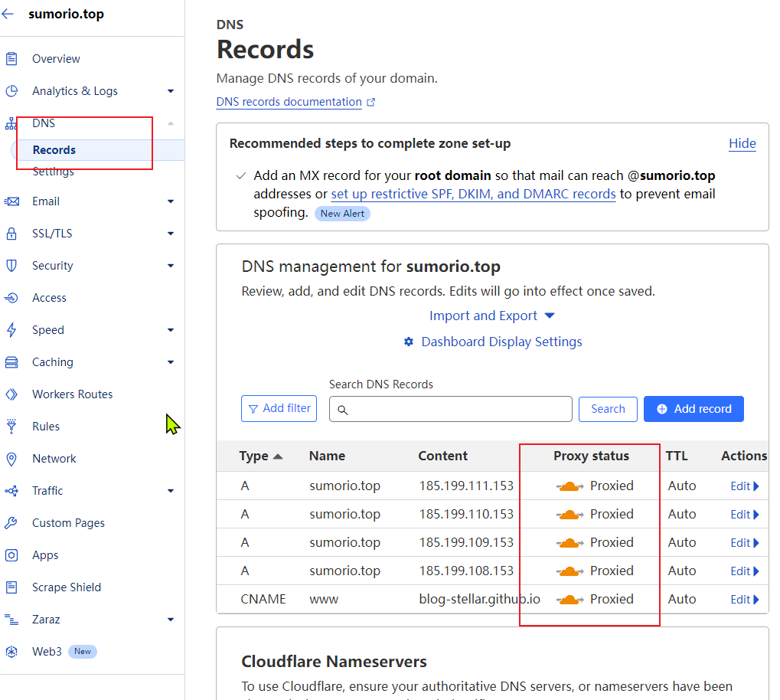The image size is (780, 700).
Task: Click the SSL/TLS padlock icon
Action: [x=11, y=234]
